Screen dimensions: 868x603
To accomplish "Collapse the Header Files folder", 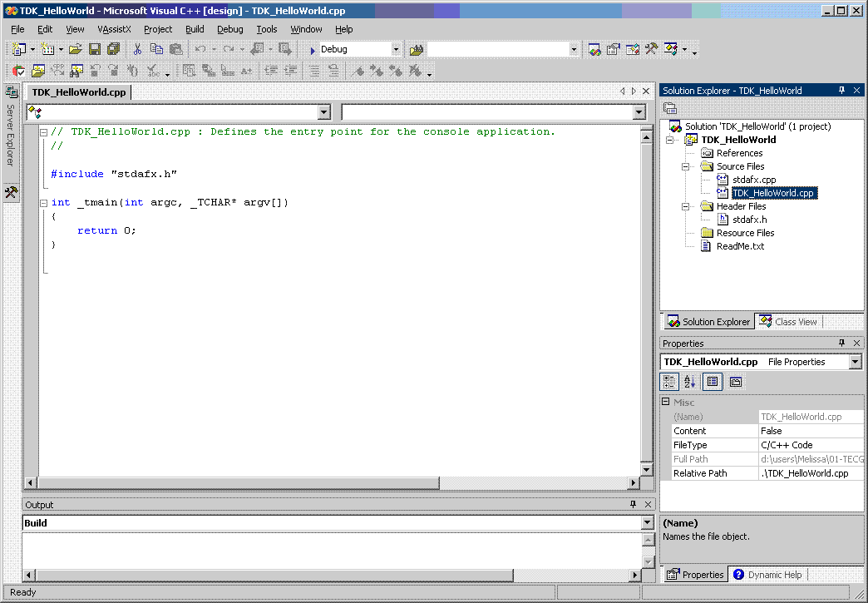I will (x=685, y=206).
